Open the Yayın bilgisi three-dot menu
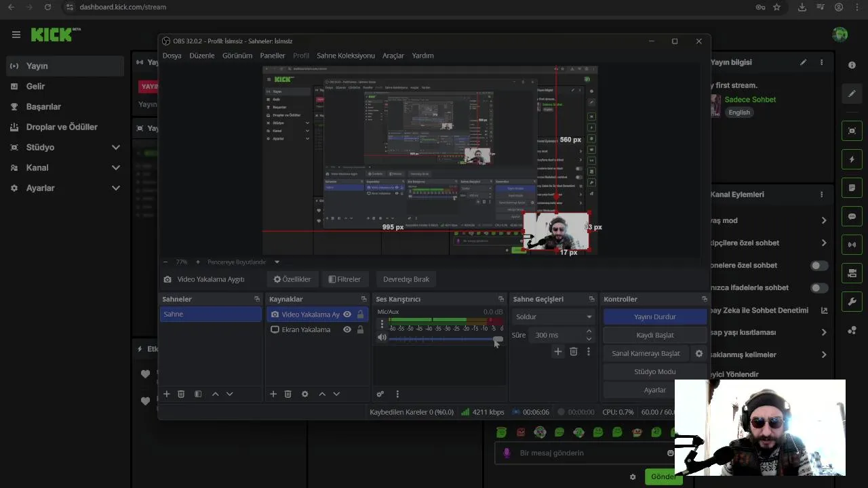868x488 pixels. point(821,62)
